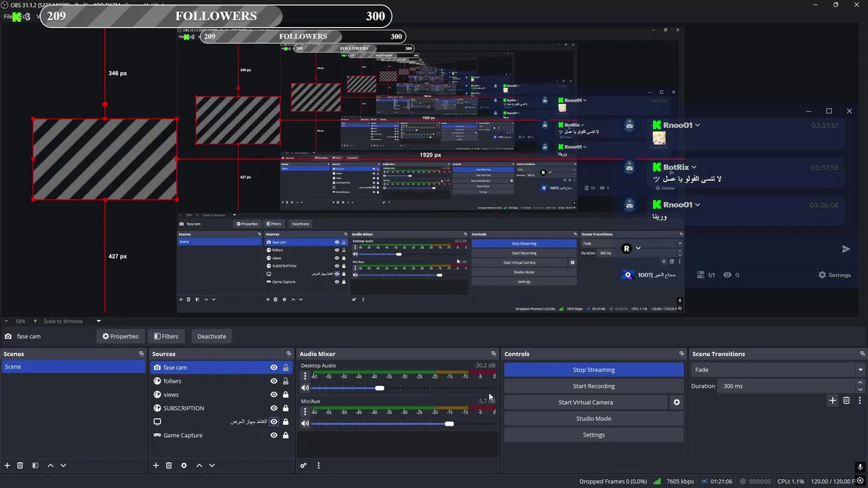
Task: Hide the fase cam source via eye
Action: tap(274, 367)
